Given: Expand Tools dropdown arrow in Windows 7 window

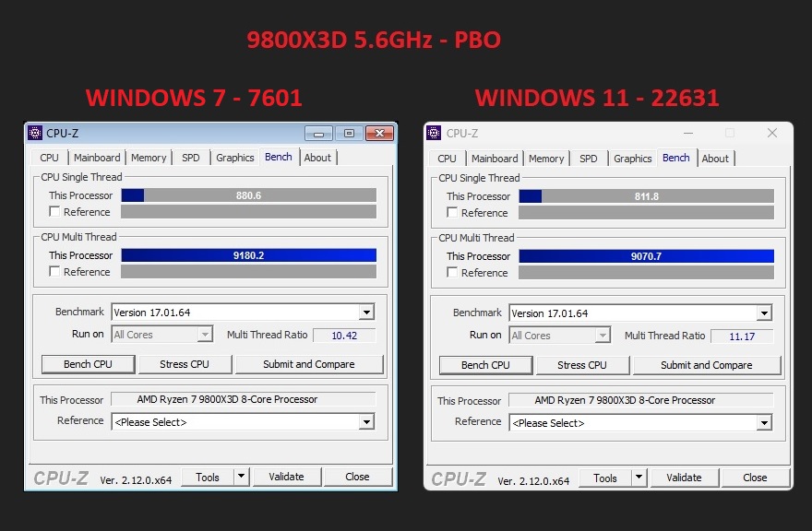Looking at the screenshot, I should [x=242, y=477].
